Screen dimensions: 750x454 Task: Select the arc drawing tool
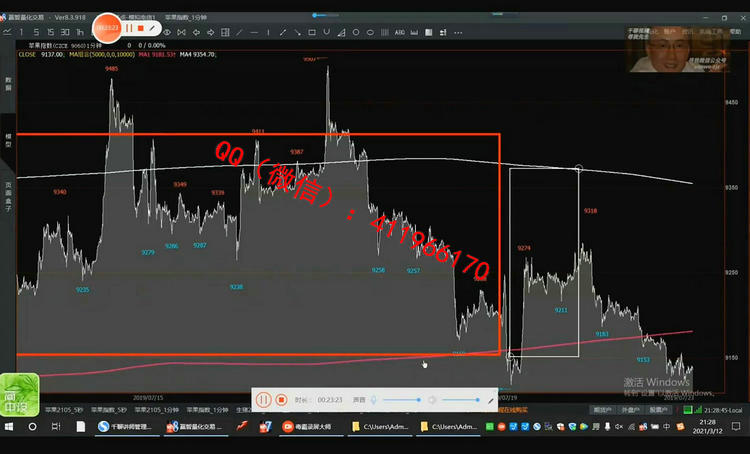(326, 33)
